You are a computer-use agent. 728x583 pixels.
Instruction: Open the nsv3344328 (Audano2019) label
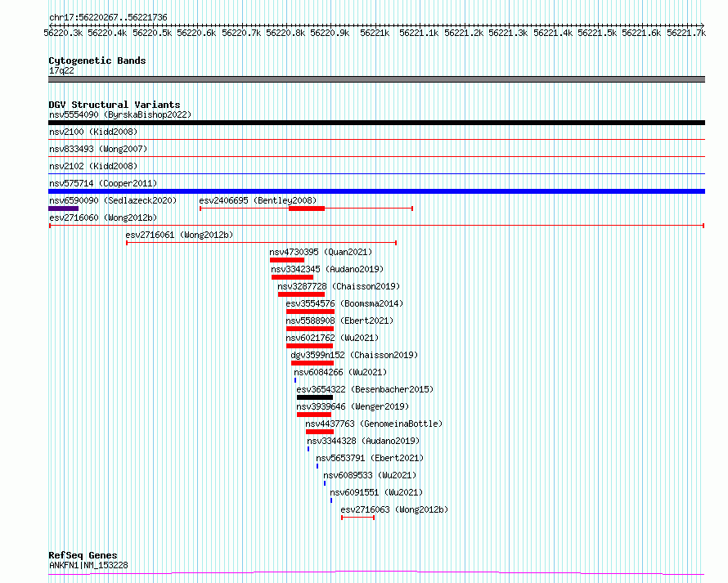tap(363, 441)
